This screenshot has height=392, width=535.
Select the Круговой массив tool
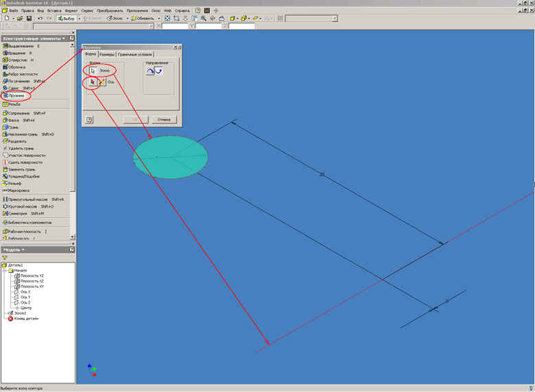tap(28, 206)
